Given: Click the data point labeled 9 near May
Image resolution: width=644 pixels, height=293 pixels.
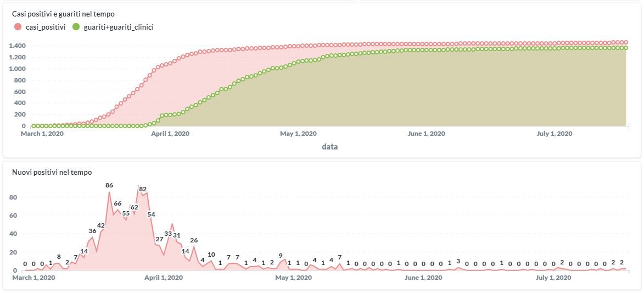Looking at the screenshot, I should point(281,256).
